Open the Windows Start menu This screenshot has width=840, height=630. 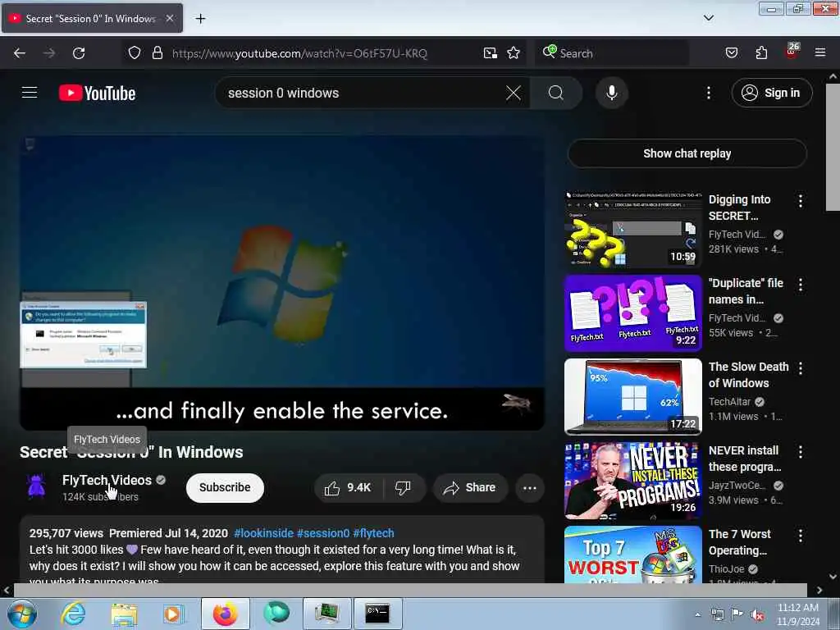22,614
